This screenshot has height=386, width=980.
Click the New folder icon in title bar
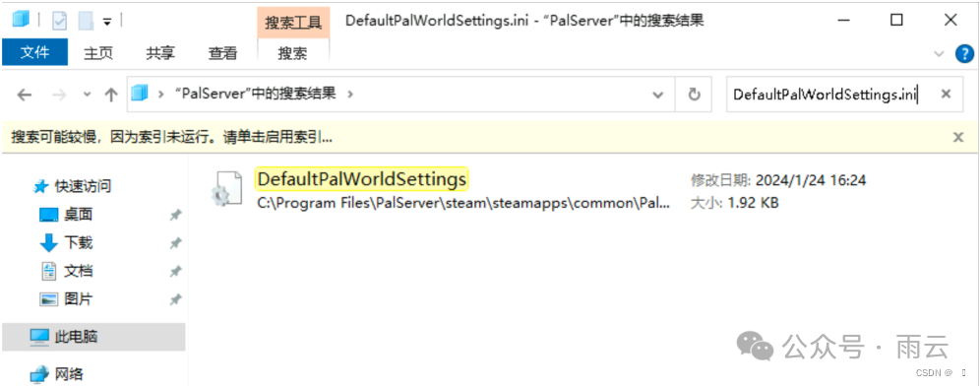pyautogui.click(x=86, y=20)
